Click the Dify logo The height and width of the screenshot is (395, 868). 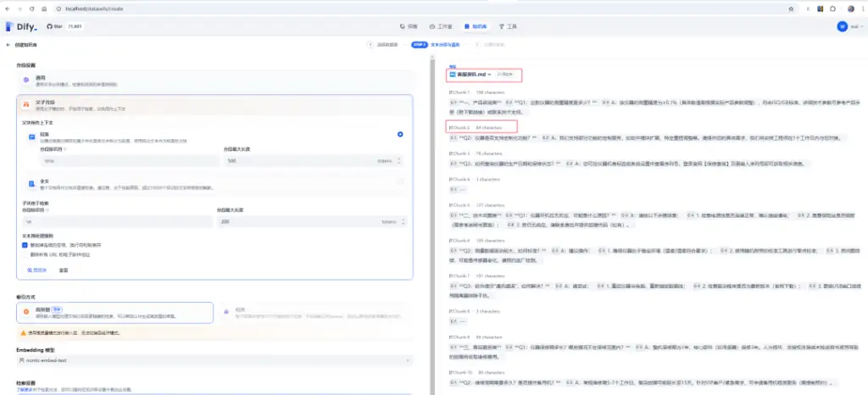21,26
